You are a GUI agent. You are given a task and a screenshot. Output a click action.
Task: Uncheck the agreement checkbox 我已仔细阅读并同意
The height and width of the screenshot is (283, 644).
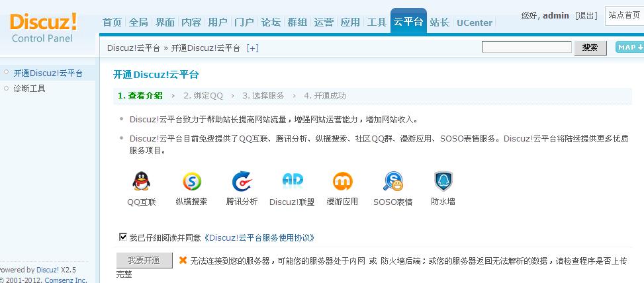[122, 237]
